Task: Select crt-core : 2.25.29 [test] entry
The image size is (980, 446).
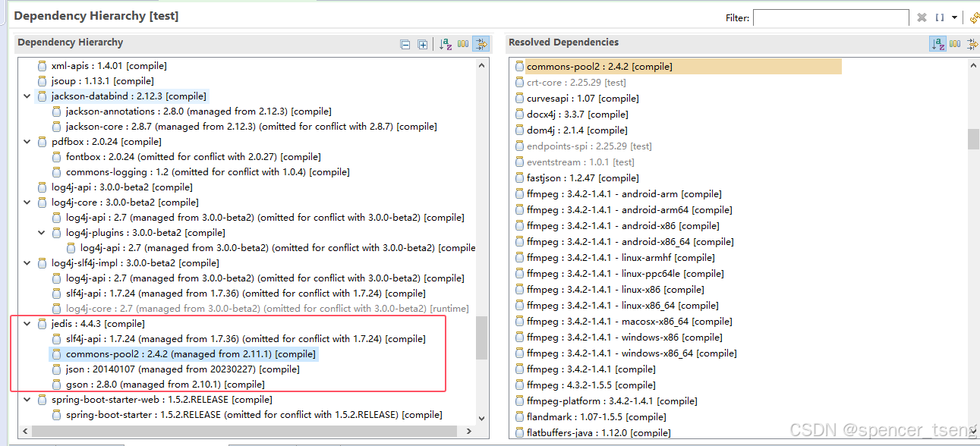Action: tap(576, 83)
